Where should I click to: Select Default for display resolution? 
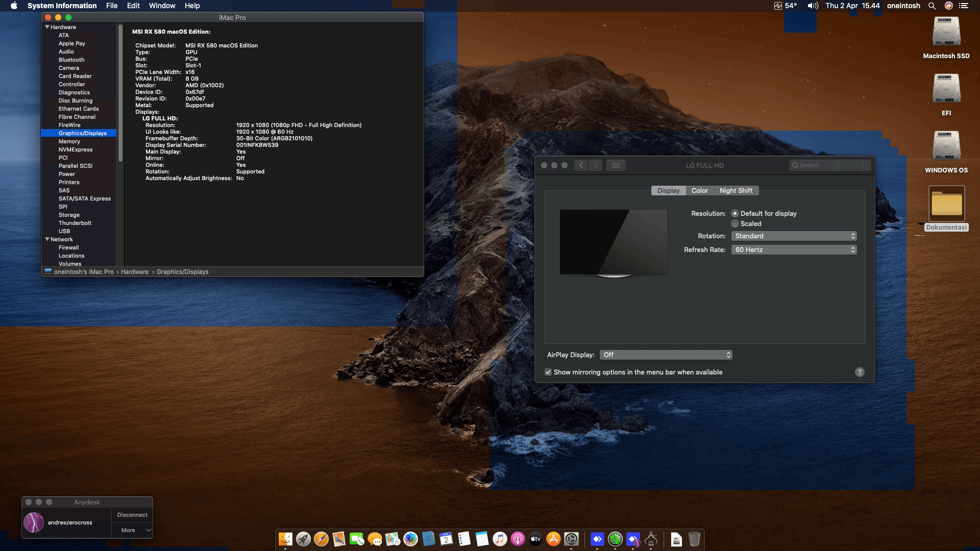735,213
